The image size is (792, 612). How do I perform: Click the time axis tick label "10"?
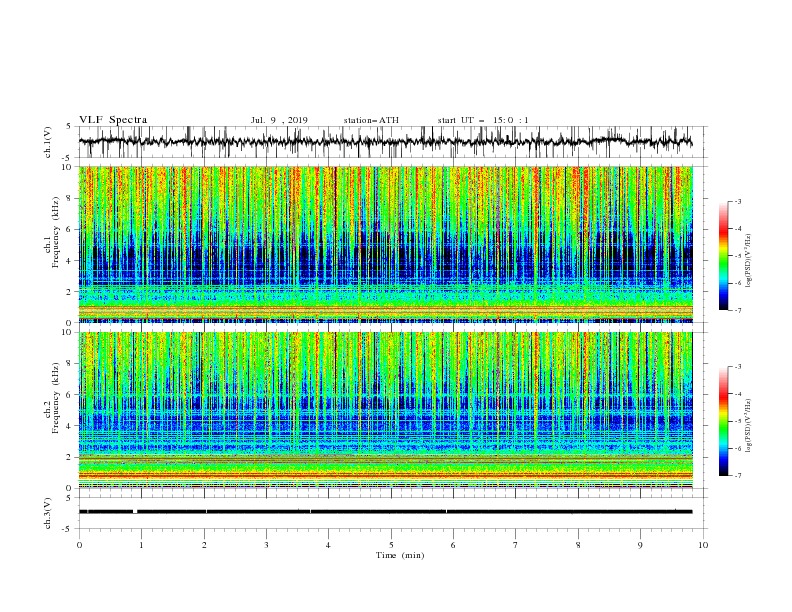[703, 545]
